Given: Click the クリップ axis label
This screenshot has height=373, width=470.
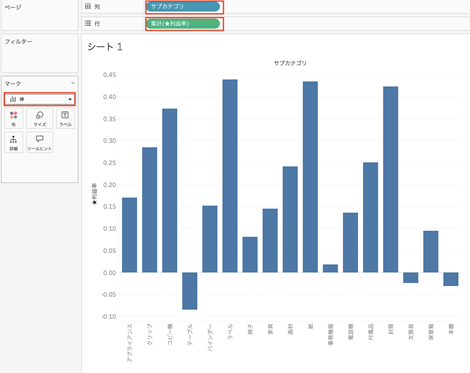Looking at the screenshot, I should [150, 334].
